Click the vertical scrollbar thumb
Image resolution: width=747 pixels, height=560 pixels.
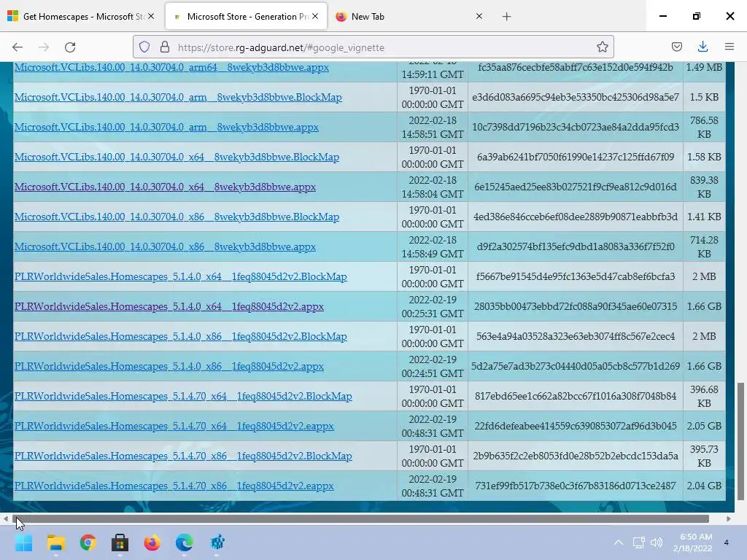point(740,441)
